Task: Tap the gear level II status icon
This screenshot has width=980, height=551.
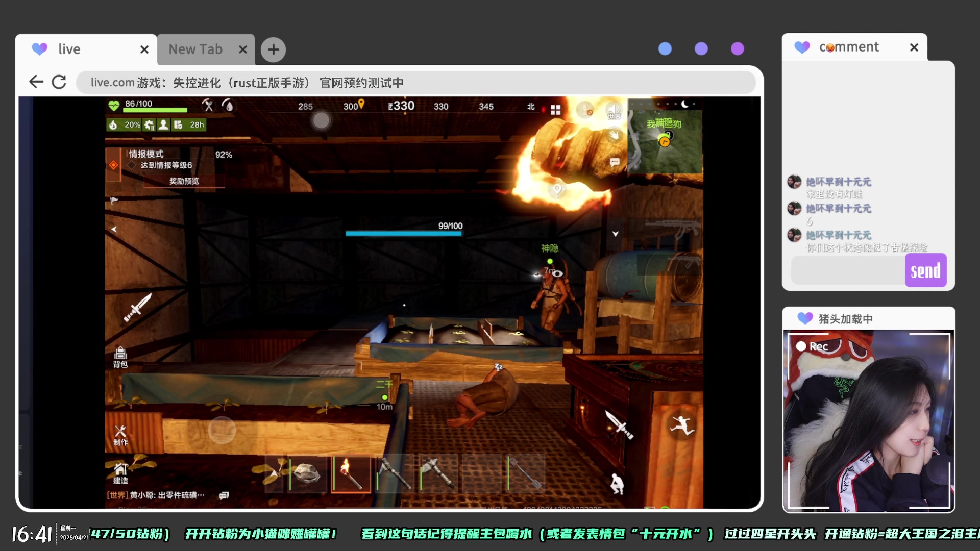Action: click(x=149, y=125)
